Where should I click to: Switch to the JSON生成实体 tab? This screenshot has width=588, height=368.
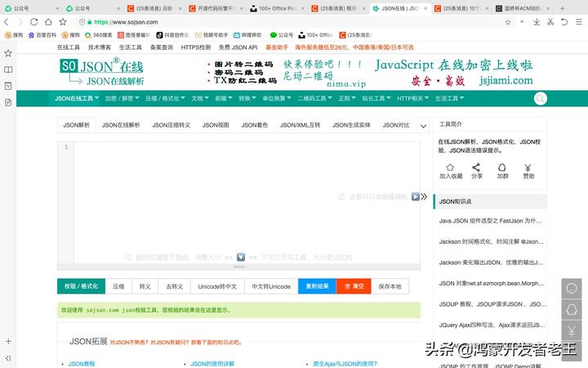tap(351, 125)
